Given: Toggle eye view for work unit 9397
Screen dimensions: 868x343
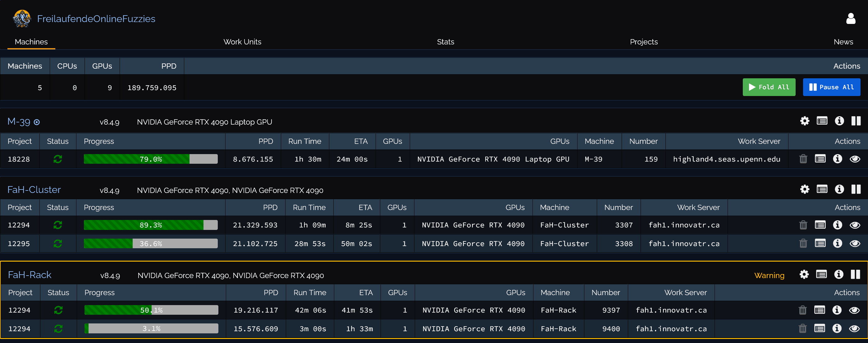Looking at the screenshot, I should (854, 310).
